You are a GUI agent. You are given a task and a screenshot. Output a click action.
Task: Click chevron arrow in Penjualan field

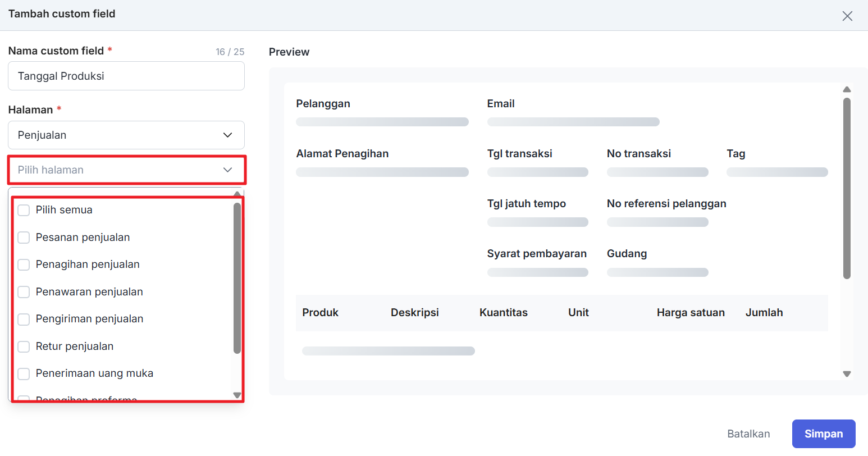227,135
